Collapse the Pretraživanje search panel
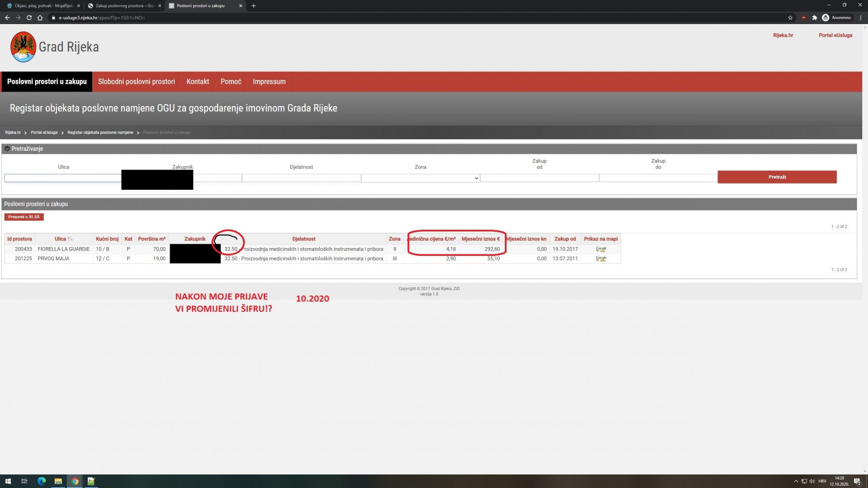The width and height of the screenshot is (868, 488). (7, 149)
